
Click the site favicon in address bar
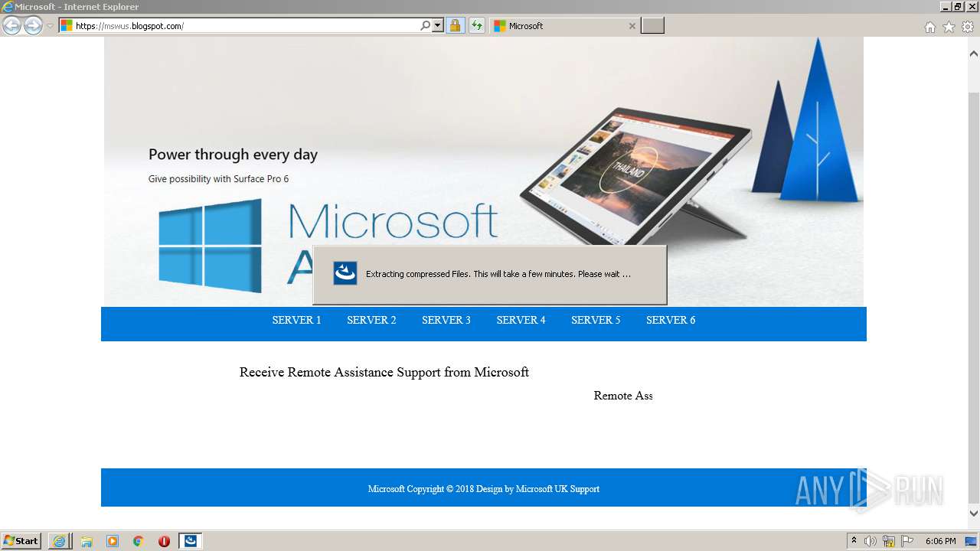[67, 26]
